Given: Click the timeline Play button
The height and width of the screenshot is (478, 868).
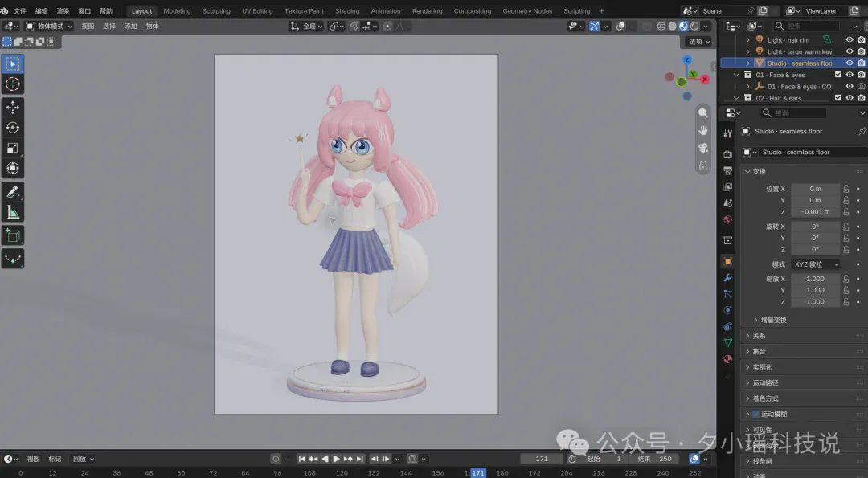Looking at the screenshot, I should point(336,459).
